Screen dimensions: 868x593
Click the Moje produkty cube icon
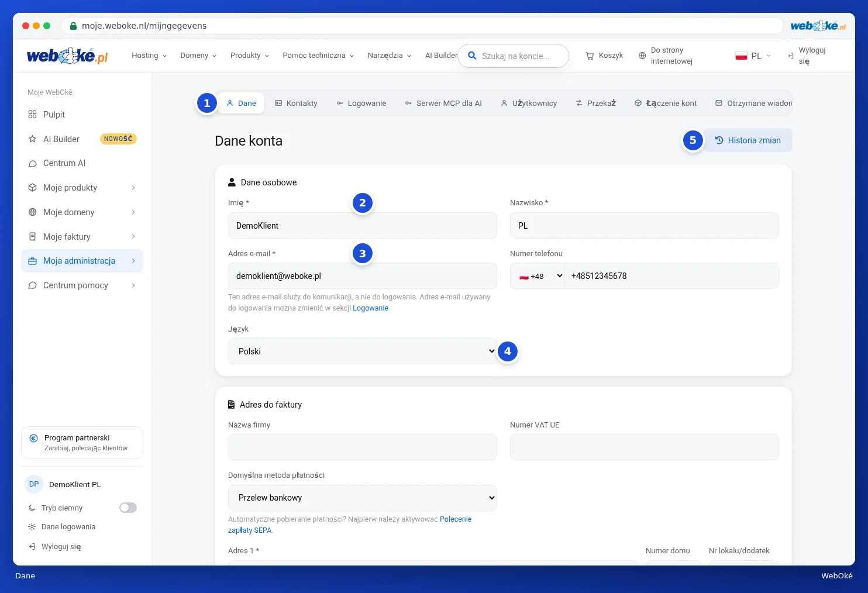point(32,188)
